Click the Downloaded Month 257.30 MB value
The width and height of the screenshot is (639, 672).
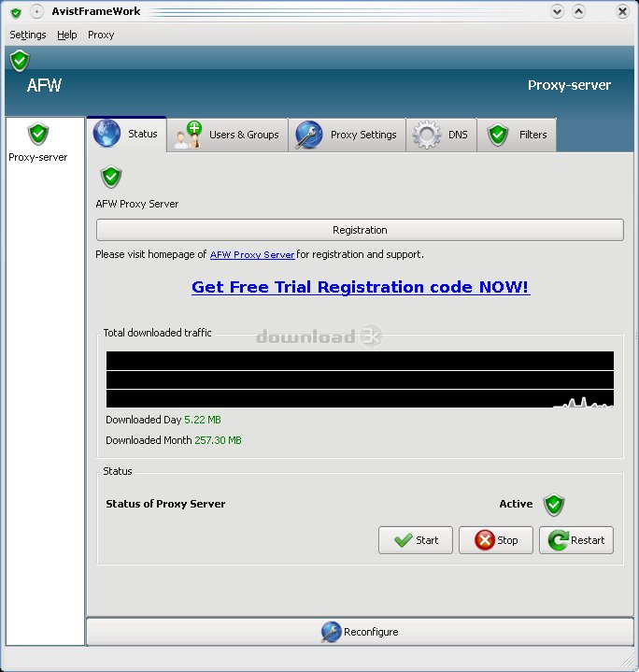coord(218,440)
